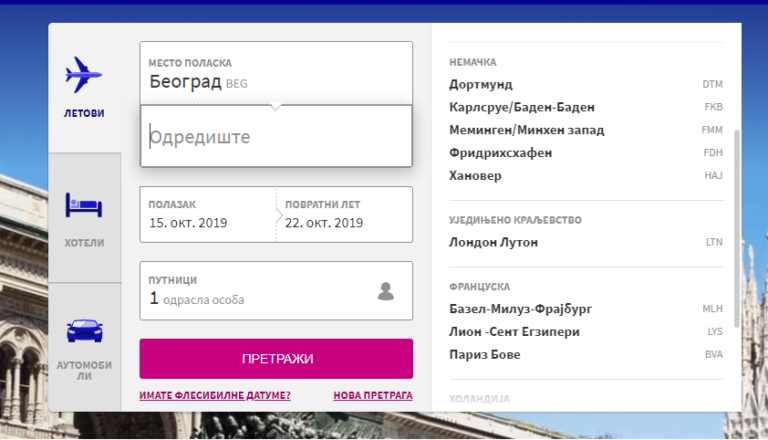This screenshot has width=768, height=440.
Task: Click the Одредиште destination field
Action: click(276, 136)
